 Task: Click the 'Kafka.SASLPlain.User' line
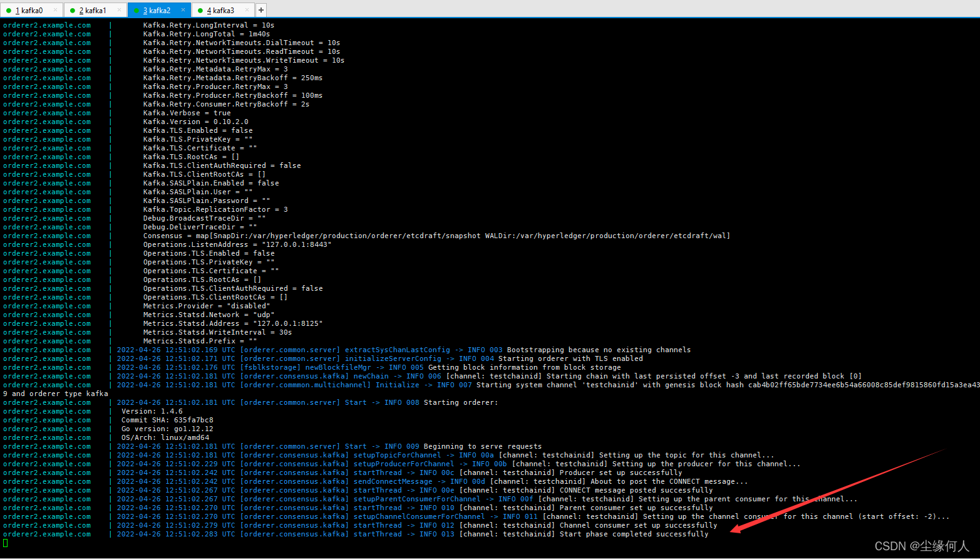tap(198, 192)
